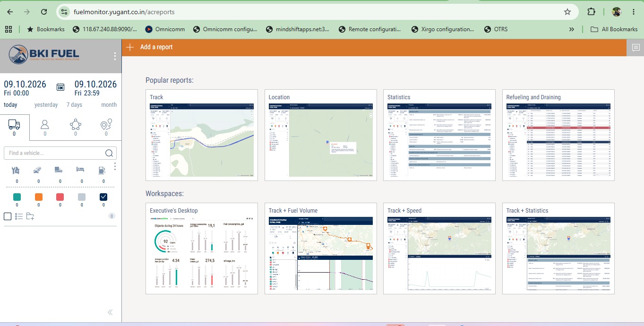This screenshot has width=644, height=326.
Task: Open the Remote configurati... bookmark
Action: [x=370, y=29]
